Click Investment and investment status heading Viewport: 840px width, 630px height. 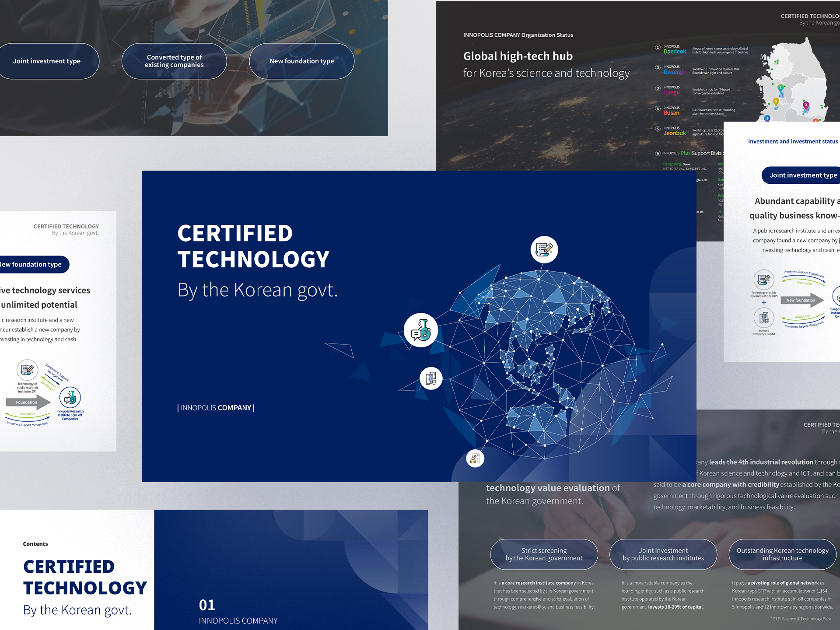coord(793,141)
